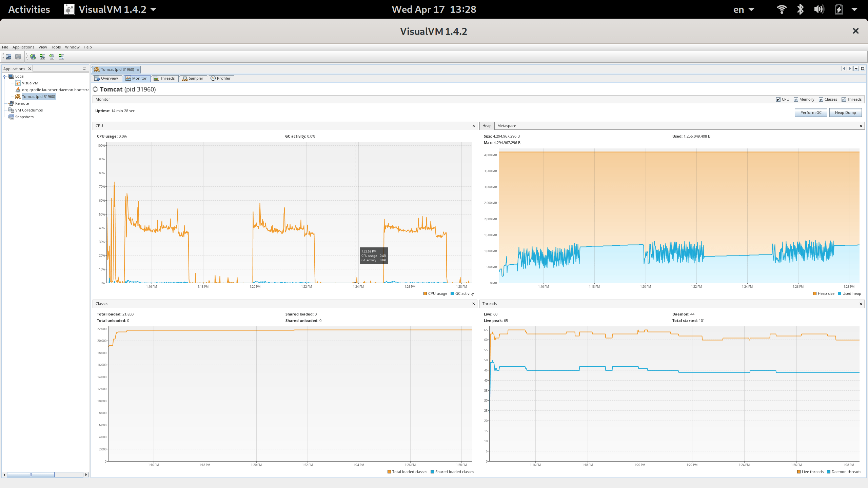Open the 'en' input language dropdown
The height and width of the screenshot is (488, 868).
[x=744, y=9]
